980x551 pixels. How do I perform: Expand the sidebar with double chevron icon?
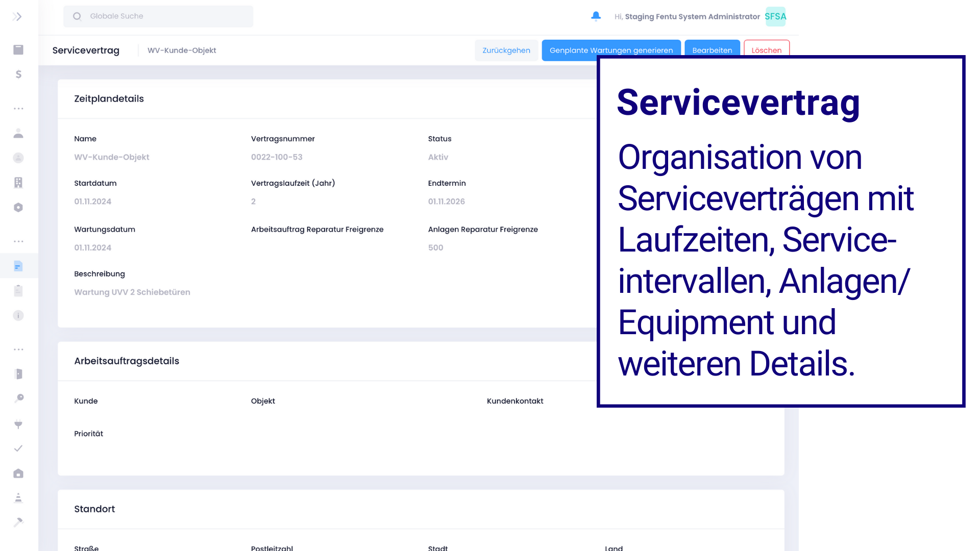click(x=17, y=17)
